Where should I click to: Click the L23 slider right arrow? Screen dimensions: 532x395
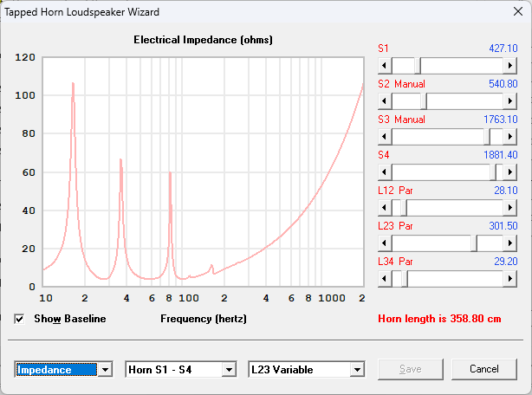[x=510, y=243]
